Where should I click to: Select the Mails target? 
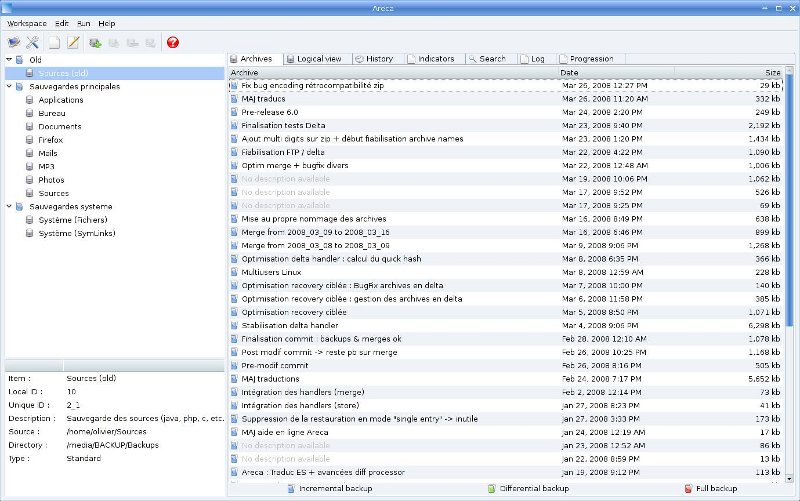click(48, 153)
